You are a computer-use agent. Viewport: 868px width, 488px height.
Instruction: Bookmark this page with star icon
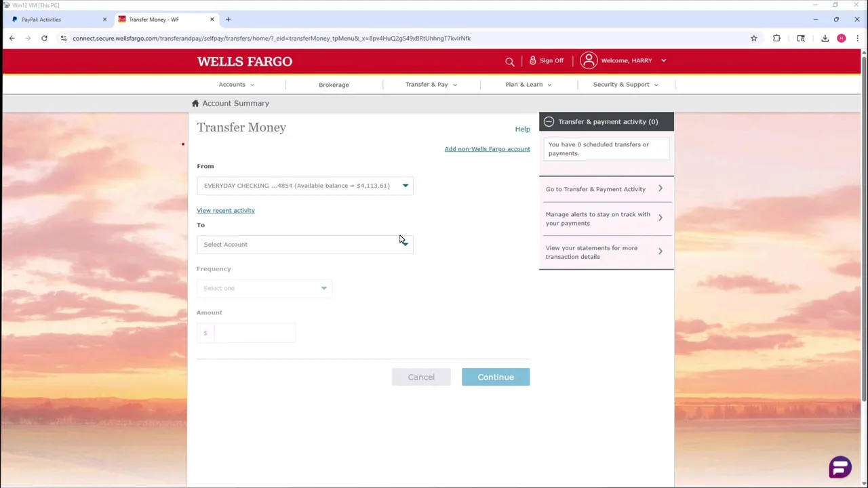coord(753,38)
